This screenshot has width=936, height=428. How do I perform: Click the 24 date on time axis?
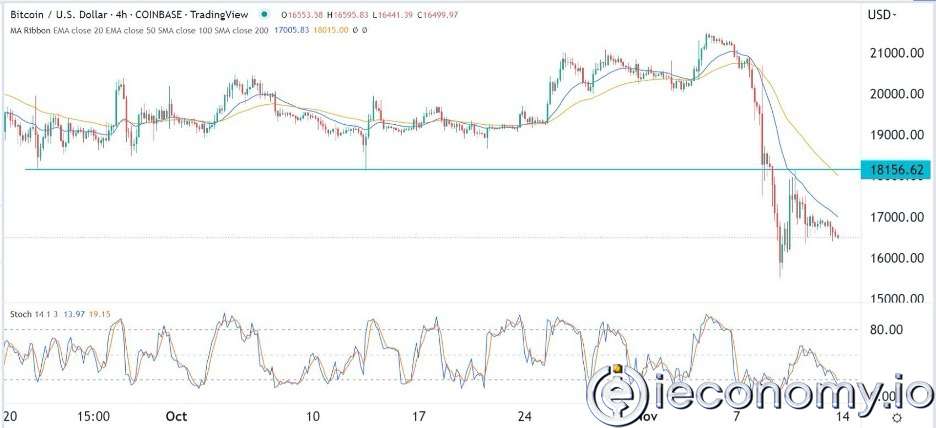coord(525,416)
